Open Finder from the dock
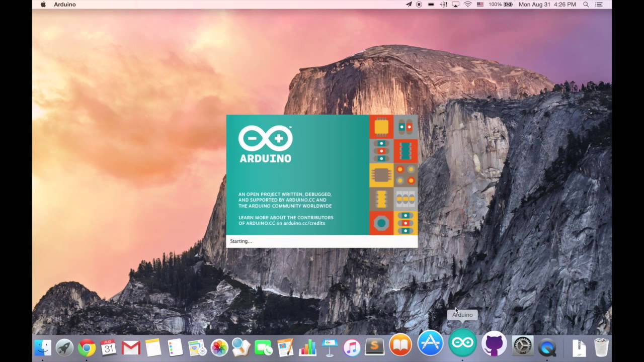644x362 pixels. coord(43,347)
